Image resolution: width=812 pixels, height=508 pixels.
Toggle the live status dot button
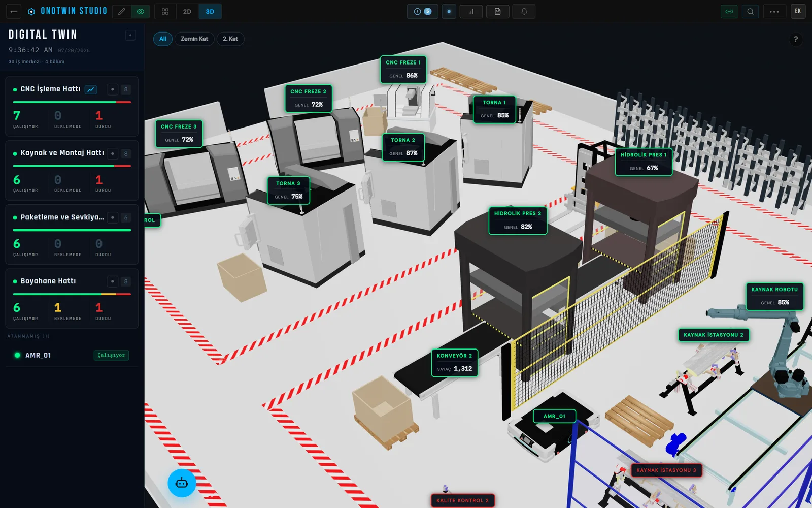click(449, 11)
